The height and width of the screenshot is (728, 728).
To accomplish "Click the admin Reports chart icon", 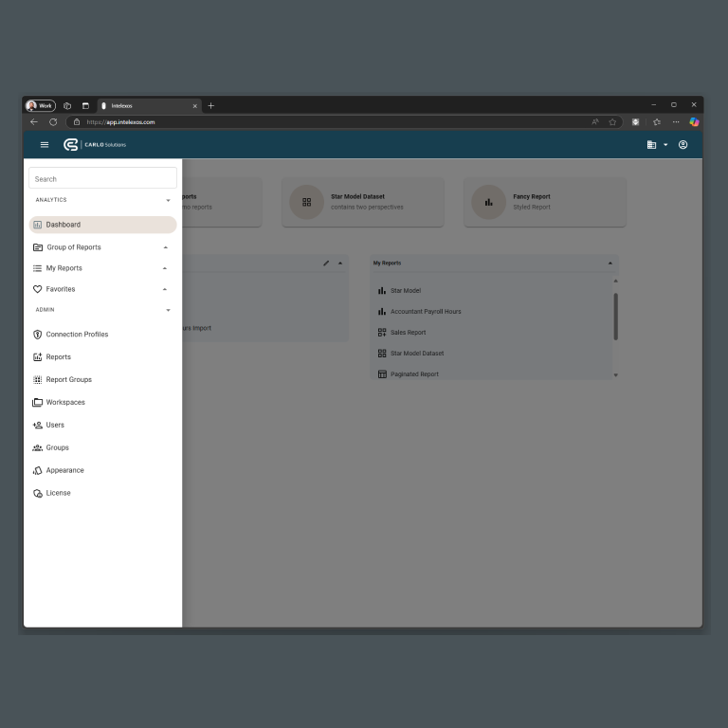I will (x=38, y=357).
